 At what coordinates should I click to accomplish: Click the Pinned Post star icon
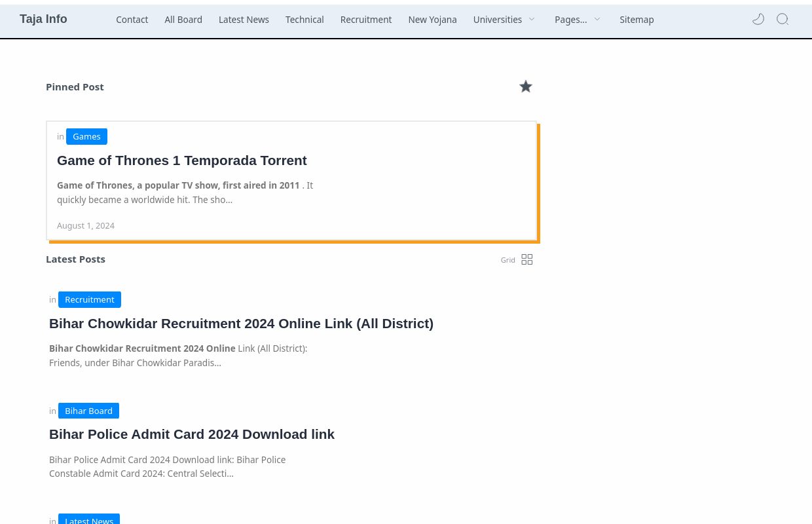tap(526, 86)
